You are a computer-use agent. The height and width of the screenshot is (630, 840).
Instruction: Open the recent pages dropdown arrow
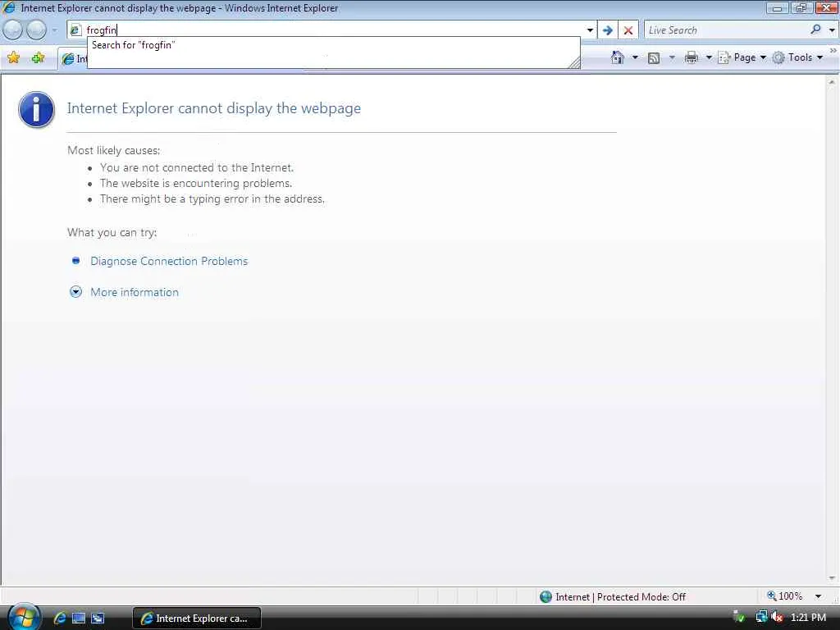click(54, 30)
